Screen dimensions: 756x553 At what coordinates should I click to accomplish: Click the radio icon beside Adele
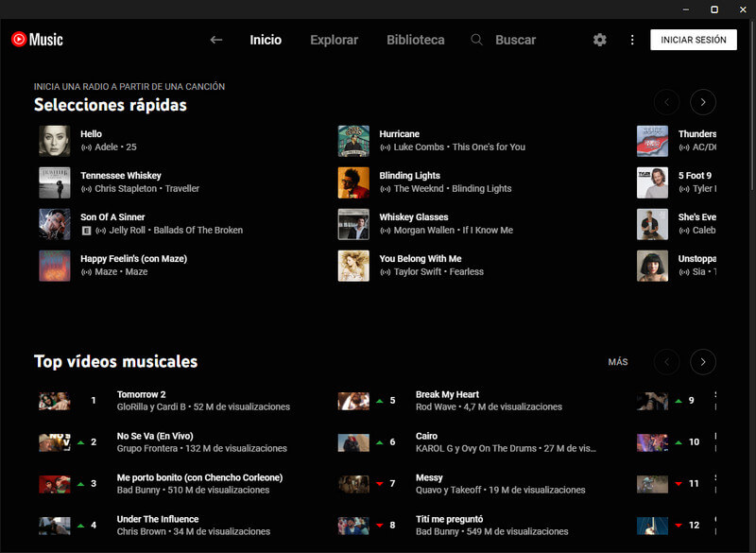[86, 147]
